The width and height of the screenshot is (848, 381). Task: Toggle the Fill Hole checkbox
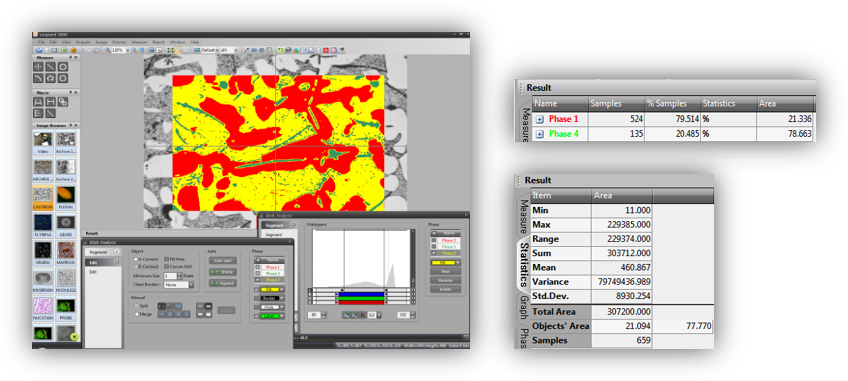pyautogui.click(x=167, y=259)
